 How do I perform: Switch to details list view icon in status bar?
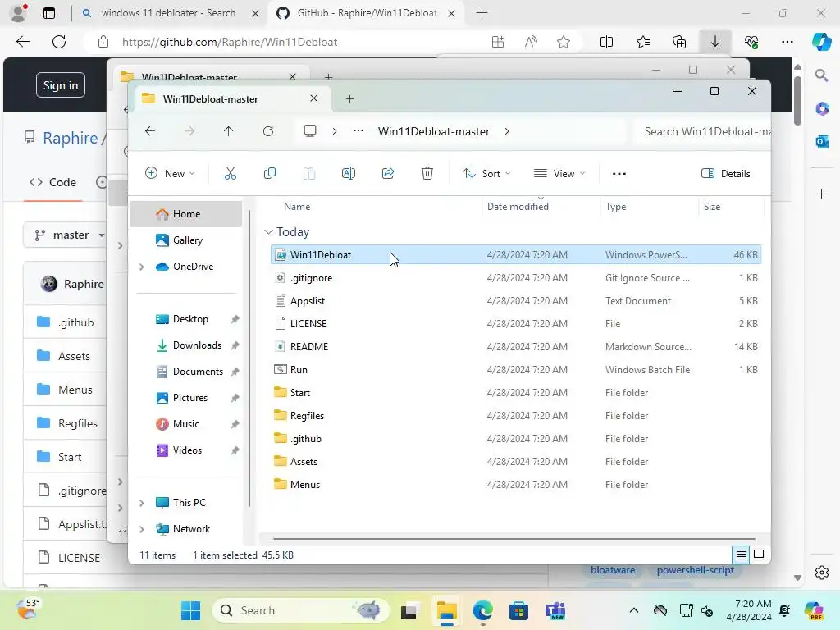click(741, 555)
